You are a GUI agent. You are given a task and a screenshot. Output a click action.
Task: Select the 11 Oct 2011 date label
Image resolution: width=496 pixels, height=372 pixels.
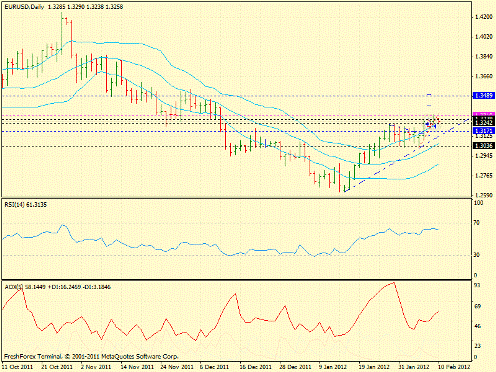tap(18, 367)
